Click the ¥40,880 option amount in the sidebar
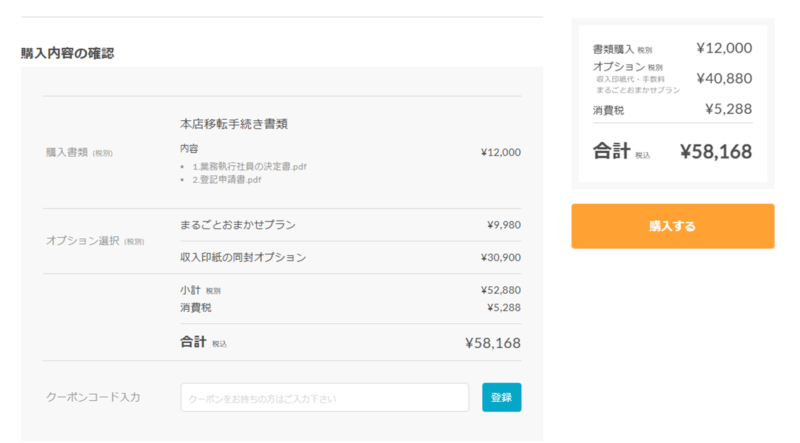 [724, 78]
